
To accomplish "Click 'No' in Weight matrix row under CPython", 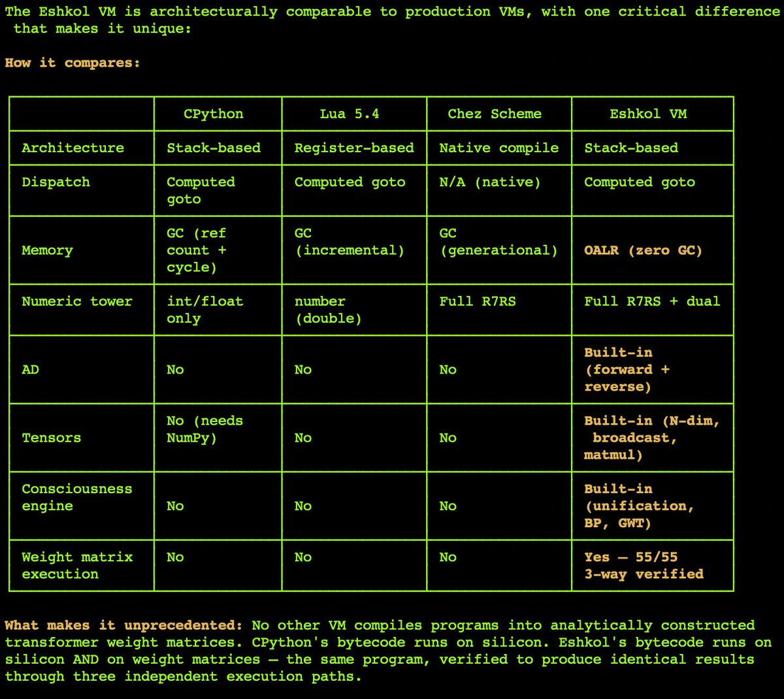I will (175, 557).
